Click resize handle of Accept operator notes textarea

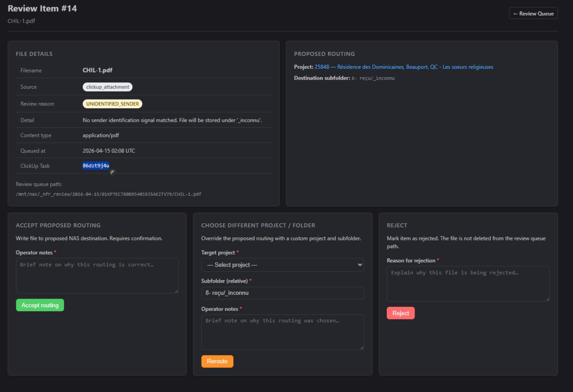pyautogui.click(x=176, y=291)
